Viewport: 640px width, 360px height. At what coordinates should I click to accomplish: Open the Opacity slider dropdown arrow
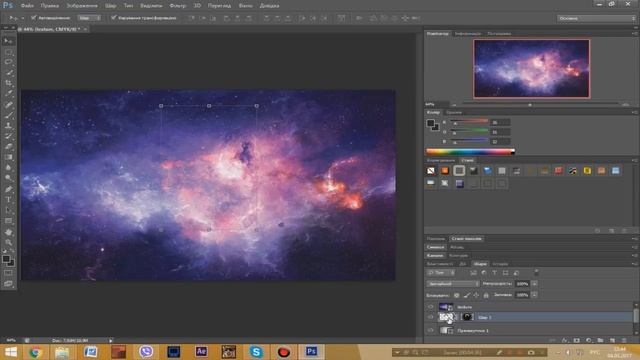click(534, 284)
